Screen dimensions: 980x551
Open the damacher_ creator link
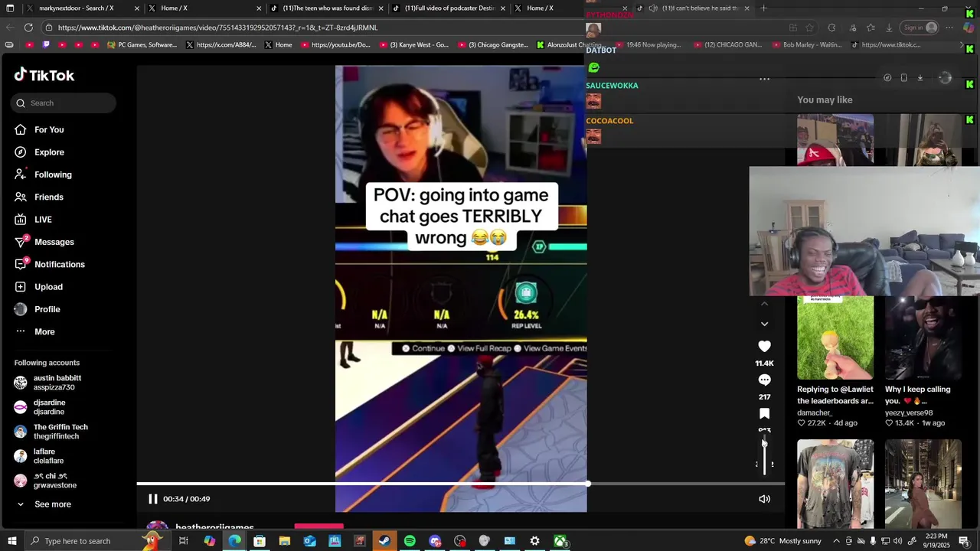pos(815,412)
